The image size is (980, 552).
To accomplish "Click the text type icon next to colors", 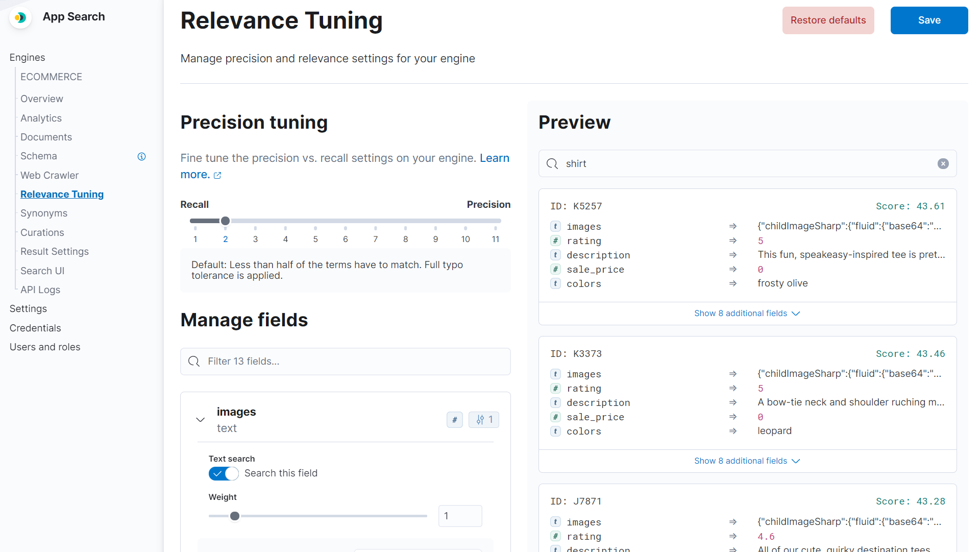I will [x=555, y=283].
